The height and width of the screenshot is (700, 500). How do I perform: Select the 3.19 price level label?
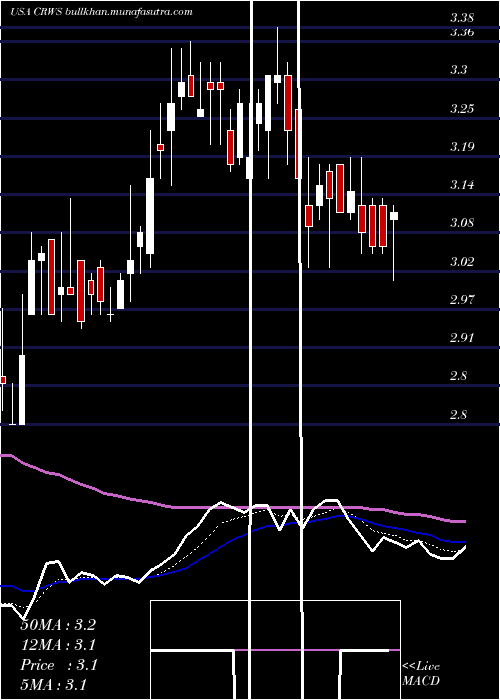pos(462,146)
